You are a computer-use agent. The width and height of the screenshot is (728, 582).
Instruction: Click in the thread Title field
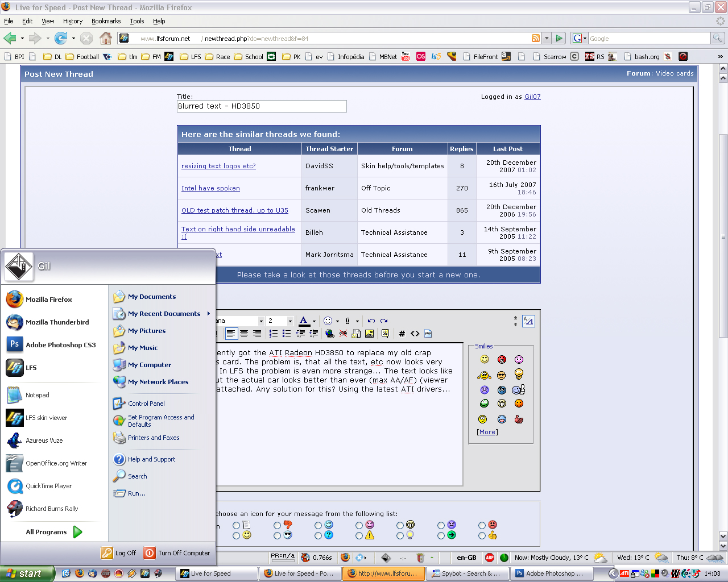[x=262, y=106]
